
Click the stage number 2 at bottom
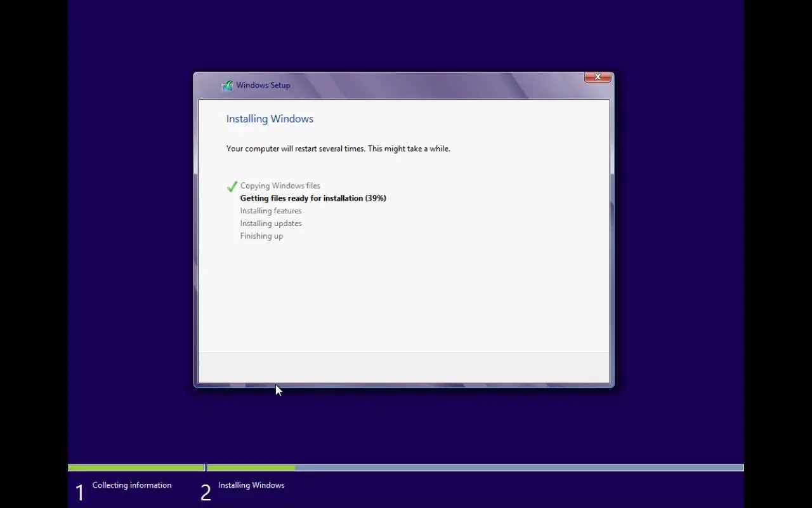coord(206,493)
